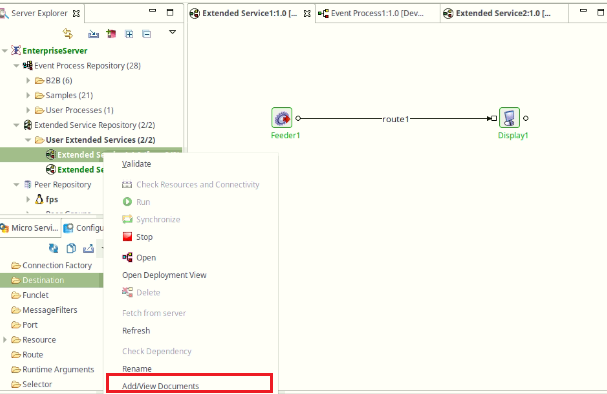Click the Feeder1 component icon
The image size is (607, 394).
[281, 118]
